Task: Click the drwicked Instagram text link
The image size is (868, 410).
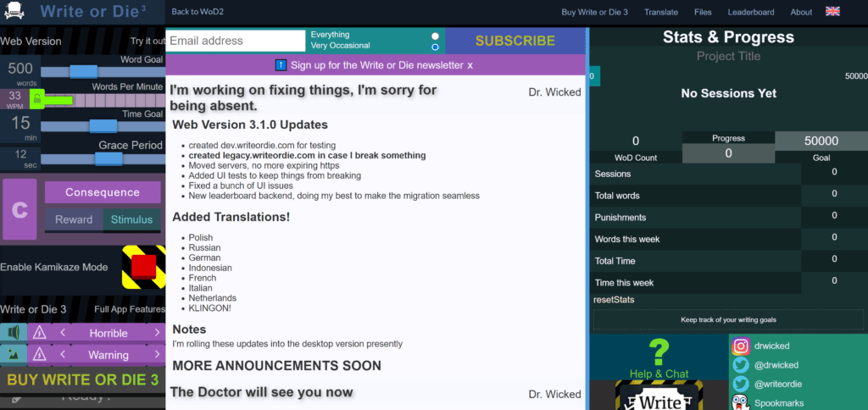Action: (x=771, y=346)
